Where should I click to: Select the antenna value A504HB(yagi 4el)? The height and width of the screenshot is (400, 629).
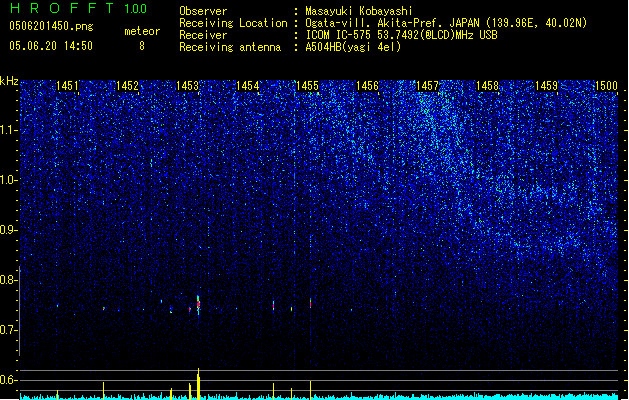353,47
